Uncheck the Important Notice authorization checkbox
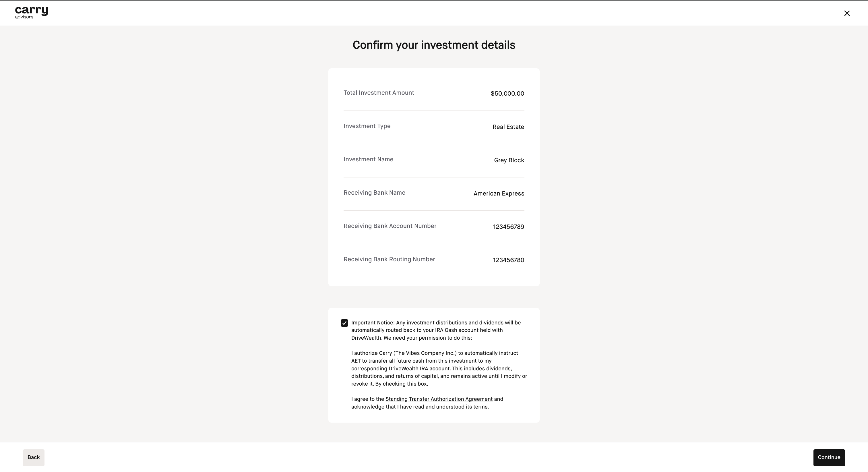 [x=344, y=323]
